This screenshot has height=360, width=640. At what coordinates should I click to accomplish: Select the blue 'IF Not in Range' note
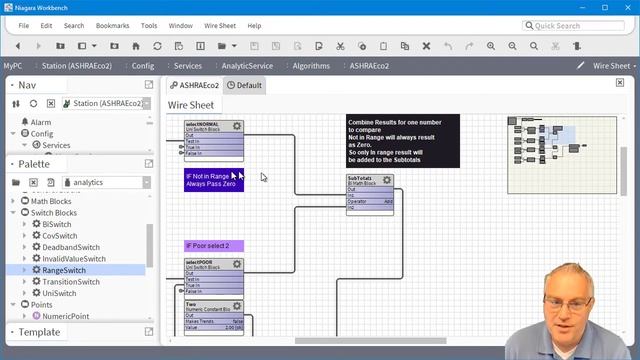(214, 180)
